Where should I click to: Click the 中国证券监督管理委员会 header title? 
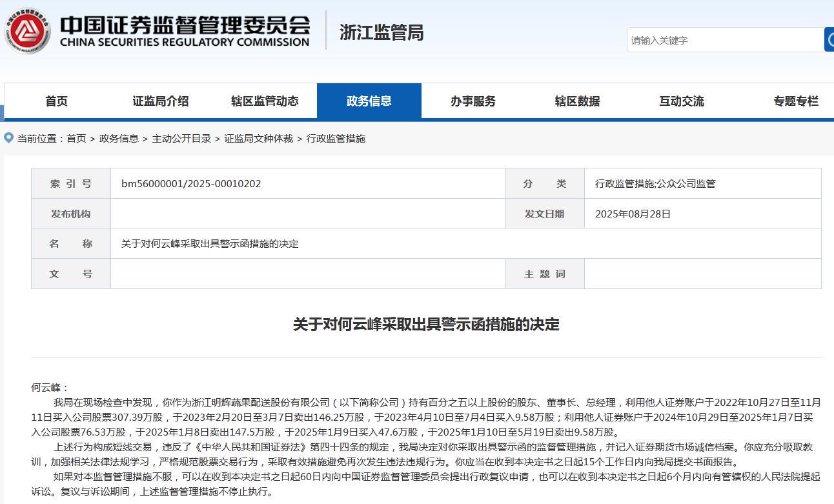tap(185, 25)
